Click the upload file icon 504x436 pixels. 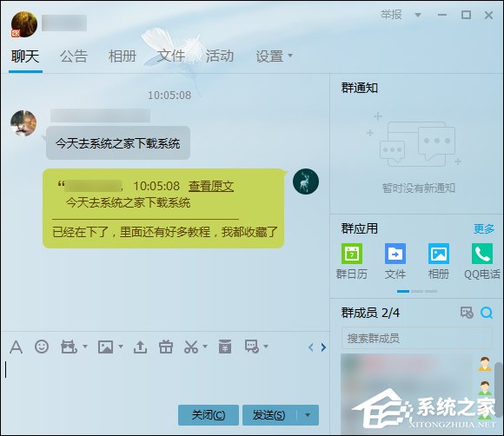[x=140, y=347]
